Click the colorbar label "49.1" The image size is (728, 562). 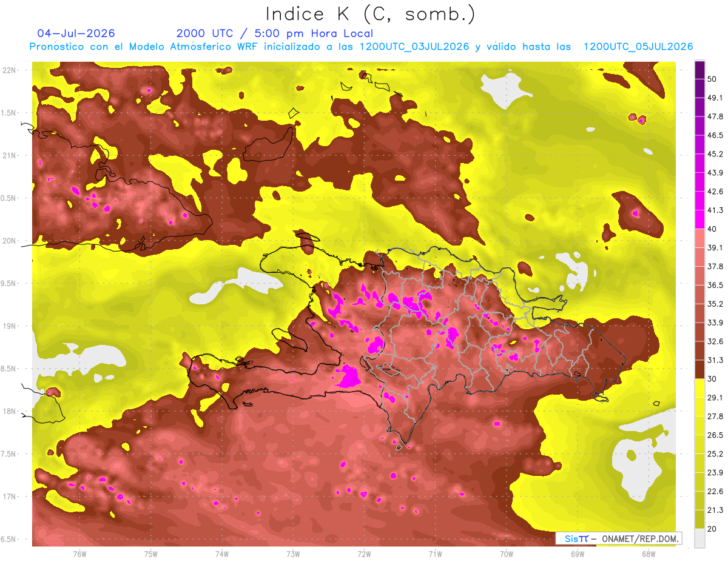[x=715, y=98]
